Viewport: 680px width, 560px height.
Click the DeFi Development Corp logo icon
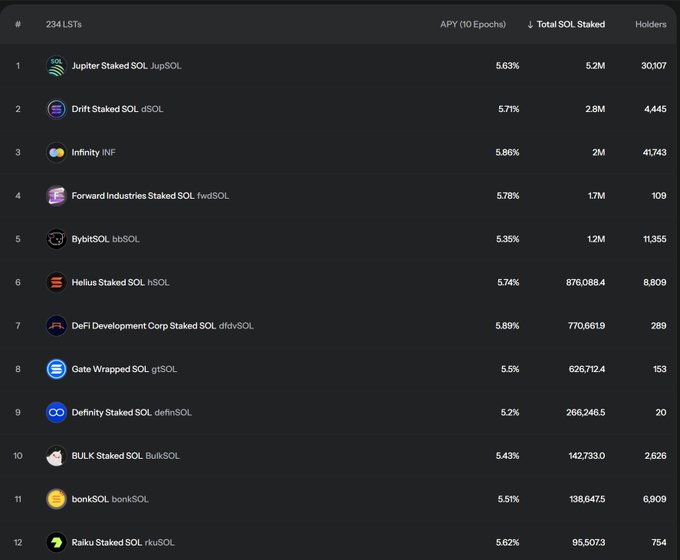click(x=56, y=326)
